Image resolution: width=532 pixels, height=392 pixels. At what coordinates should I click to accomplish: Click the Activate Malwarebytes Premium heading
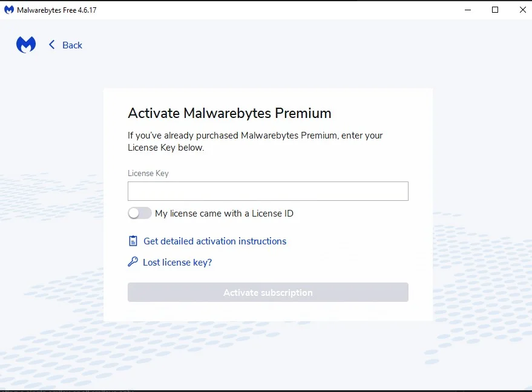click(229, 113)
